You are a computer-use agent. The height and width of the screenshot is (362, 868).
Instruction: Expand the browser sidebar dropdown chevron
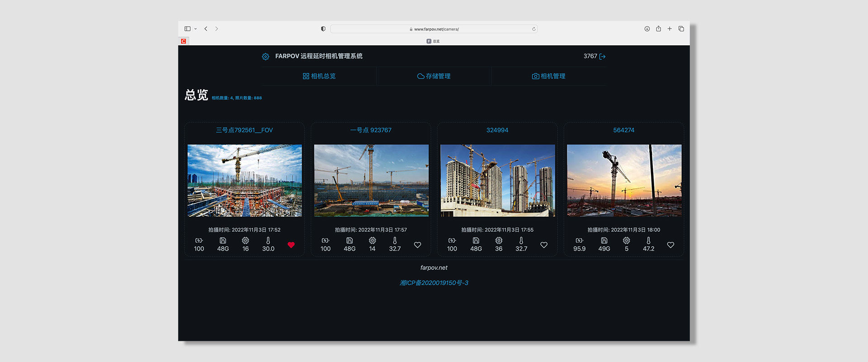coord(195,29)
